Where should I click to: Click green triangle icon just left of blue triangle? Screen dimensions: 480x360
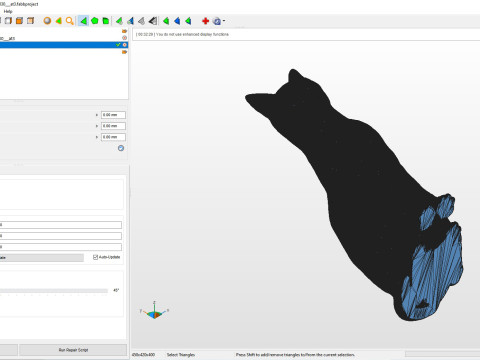(x=166, y=21)
